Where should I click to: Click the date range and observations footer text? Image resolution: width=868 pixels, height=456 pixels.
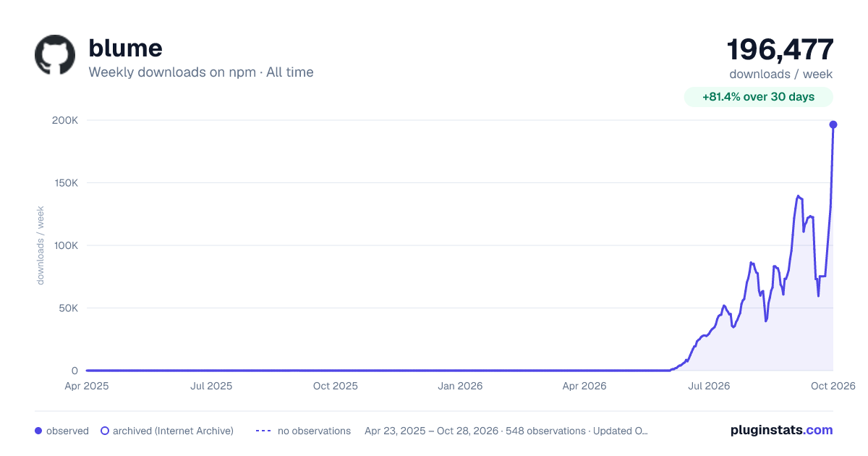(x=506, y=431)
